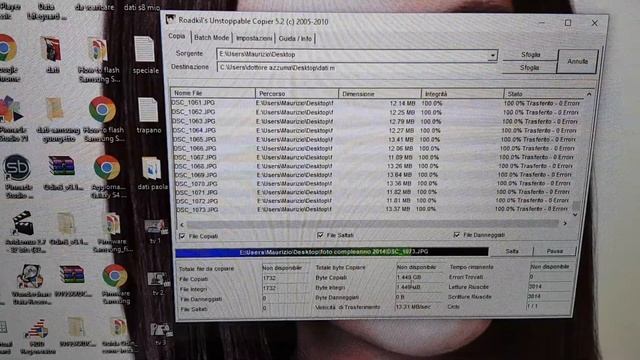Click into the Destinazione path field
This screenshot has width=640, height=360.
pos(358,68)
